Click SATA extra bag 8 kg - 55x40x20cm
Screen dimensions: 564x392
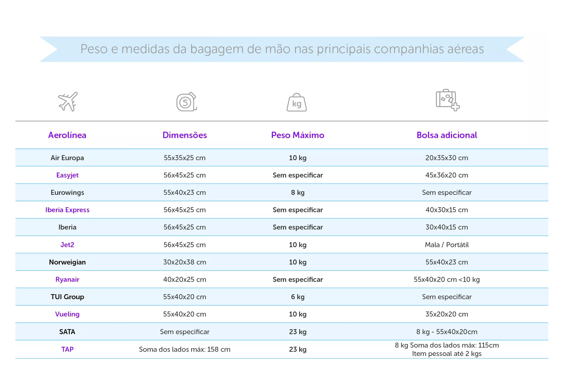point(447,332)
